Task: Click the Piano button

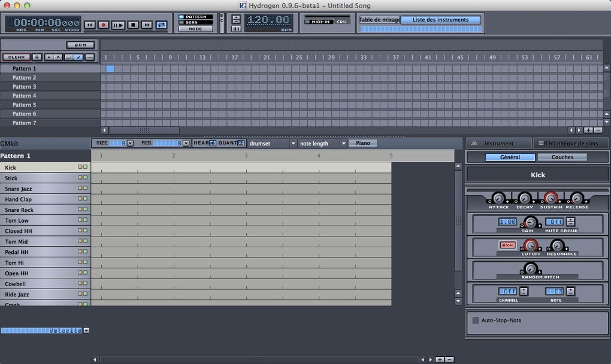Action: coord(363,143)
